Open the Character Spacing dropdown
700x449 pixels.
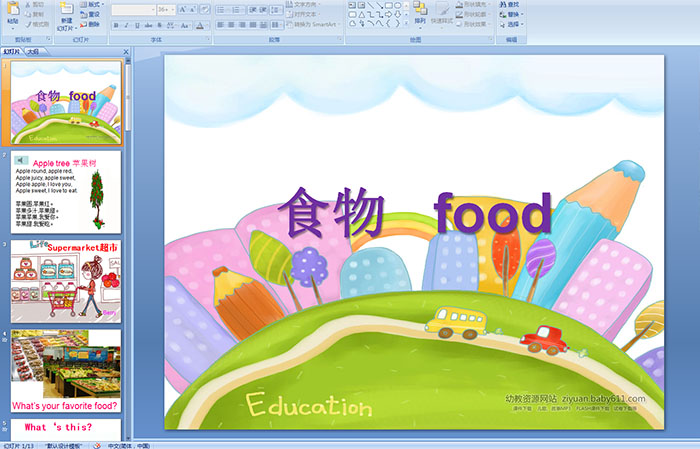171,25
